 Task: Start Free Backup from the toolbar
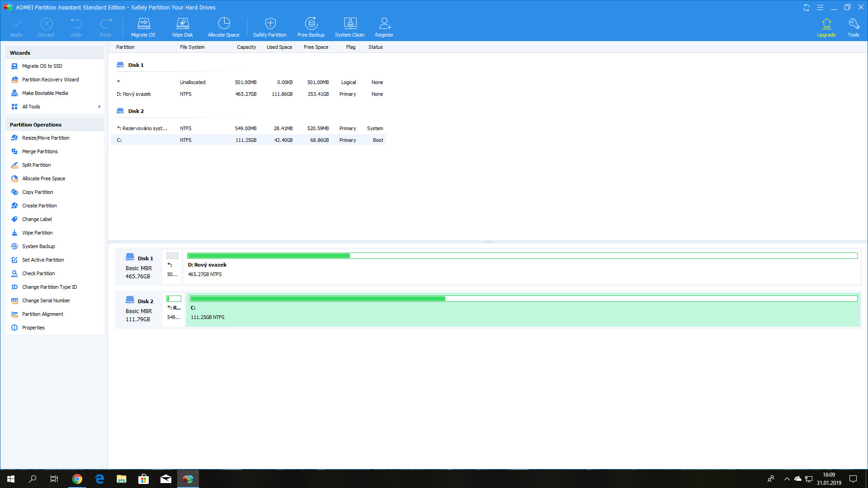[311, 27]
